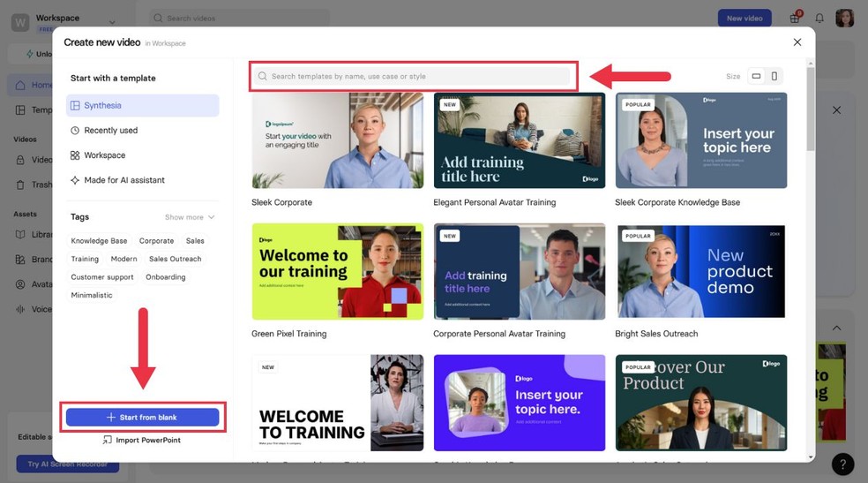Click Import PowerPoint link
The image size is (868, 483).
pos(142,440)
